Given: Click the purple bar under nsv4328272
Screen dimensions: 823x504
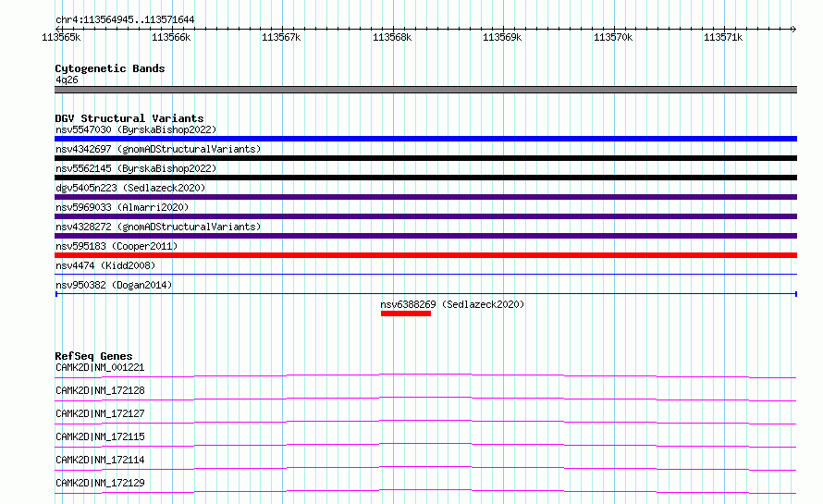Looking at the screenshot, I should coord(425,236).
